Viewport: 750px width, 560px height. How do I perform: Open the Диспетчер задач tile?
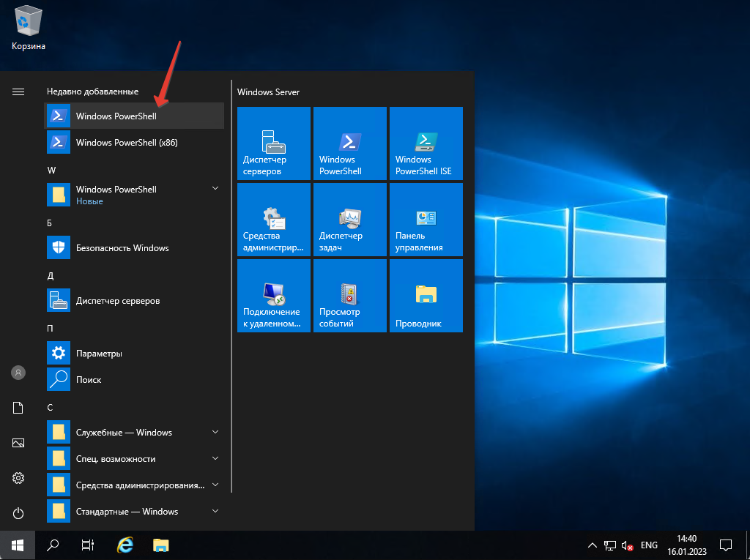click(x=349, y=220)
